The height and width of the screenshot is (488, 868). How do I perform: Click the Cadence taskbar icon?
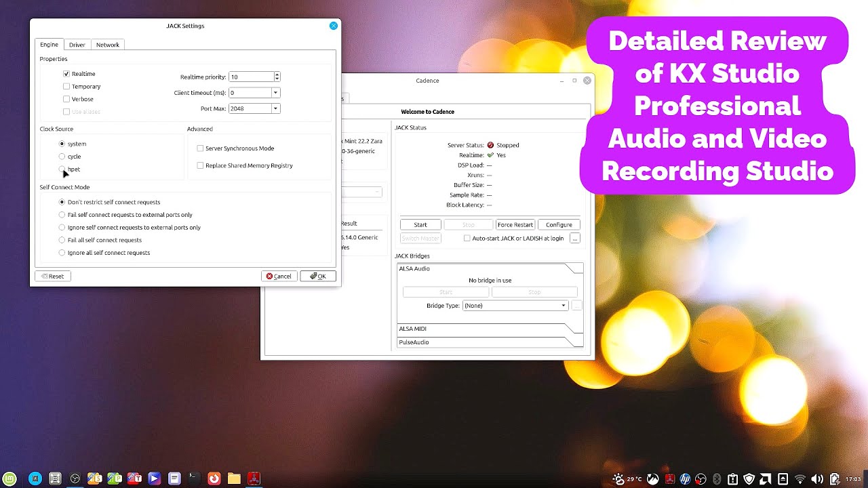[254, 479]
